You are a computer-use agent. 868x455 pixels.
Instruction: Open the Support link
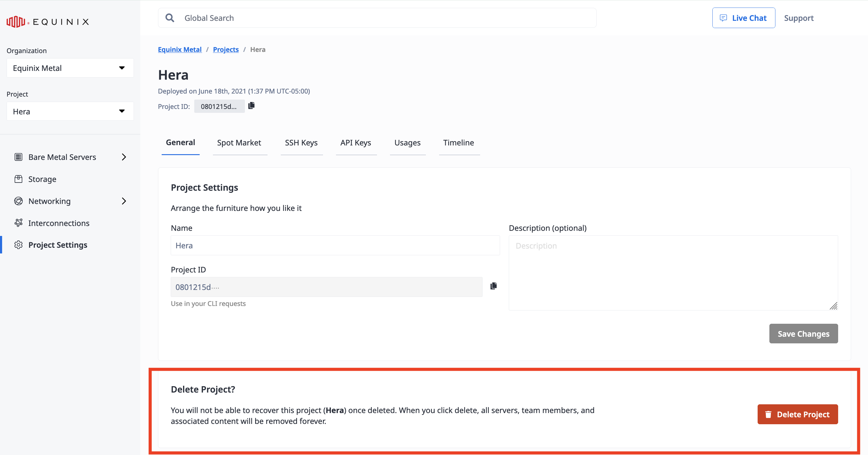pyautogui.click(x=799, y=18)
